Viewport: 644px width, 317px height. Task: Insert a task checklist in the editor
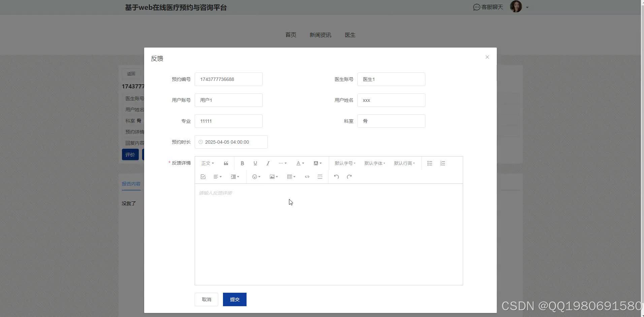[x=203, y=176]
